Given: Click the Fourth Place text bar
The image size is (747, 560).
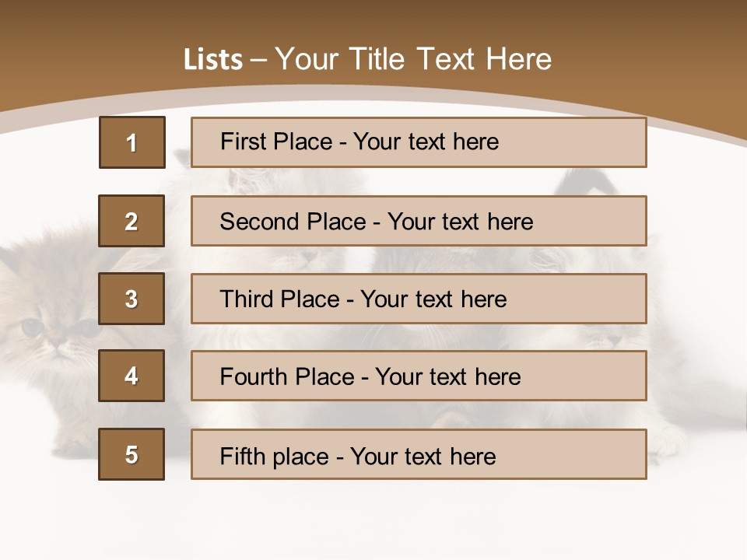Looking at the screenshot, I should [x=419, y=376].
